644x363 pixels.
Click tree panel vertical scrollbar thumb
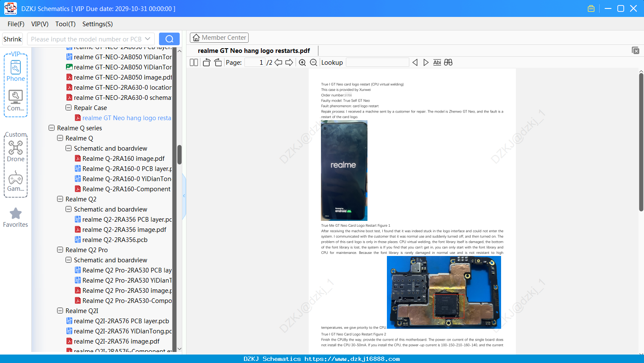179,154
